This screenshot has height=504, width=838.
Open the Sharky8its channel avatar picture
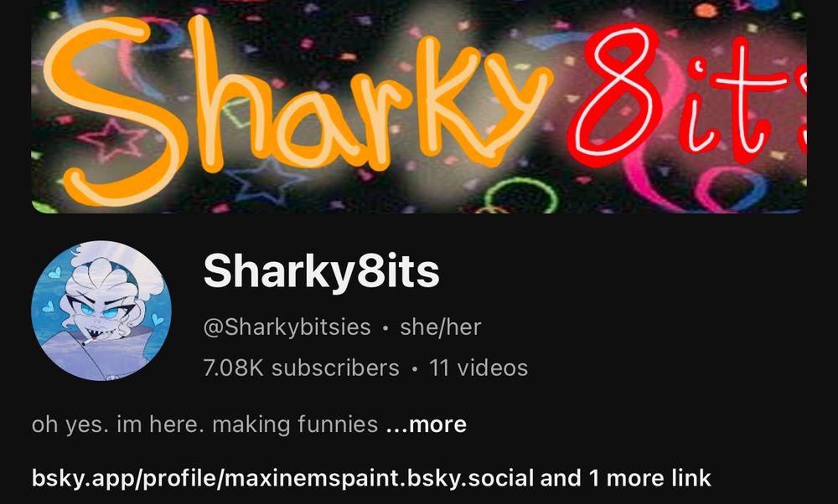point(101,311)
